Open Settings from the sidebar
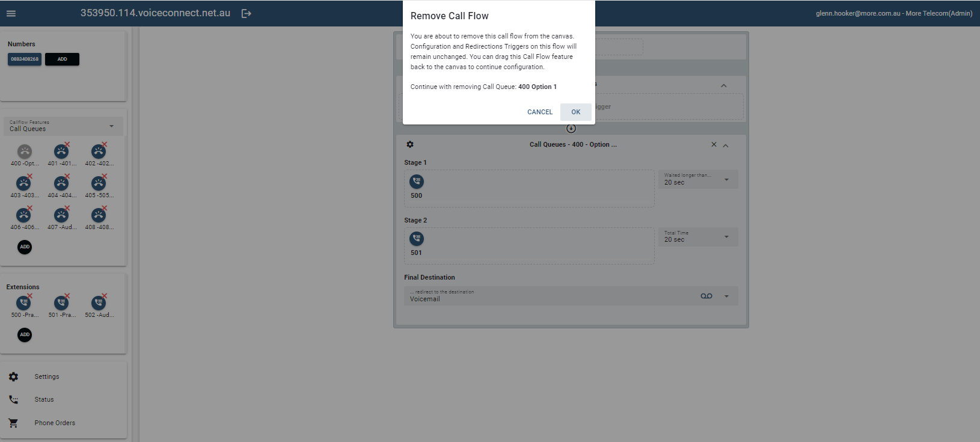Viewport: 980px width, 442px height. (x=46, y=376)
